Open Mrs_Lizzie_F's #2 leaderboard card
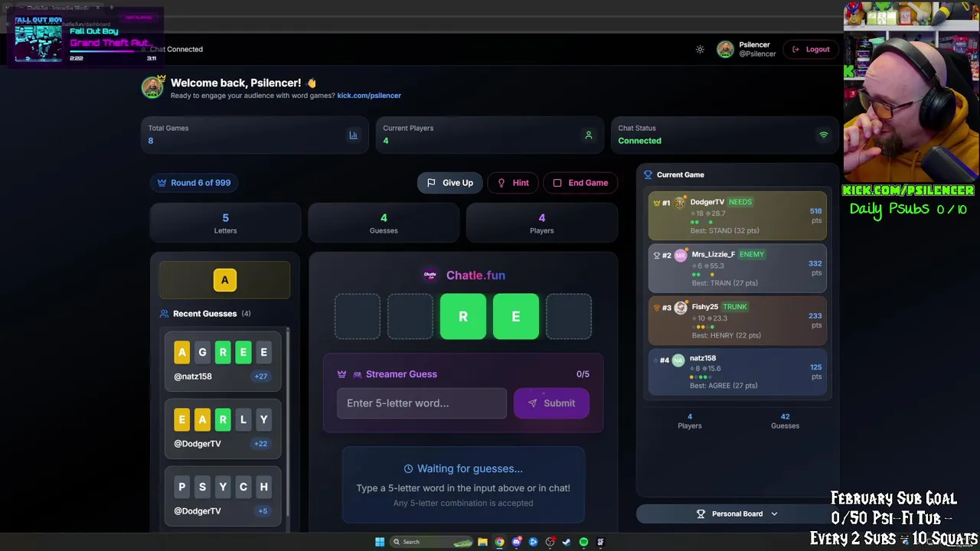The image size is (980, 551). (x=737, y=268)
